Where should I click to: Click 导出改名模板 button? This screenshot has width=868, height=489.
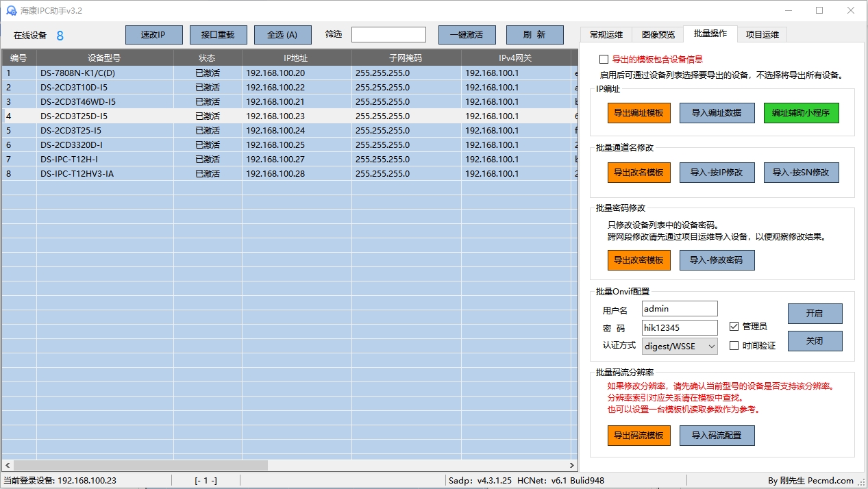(x=638, y=173)
